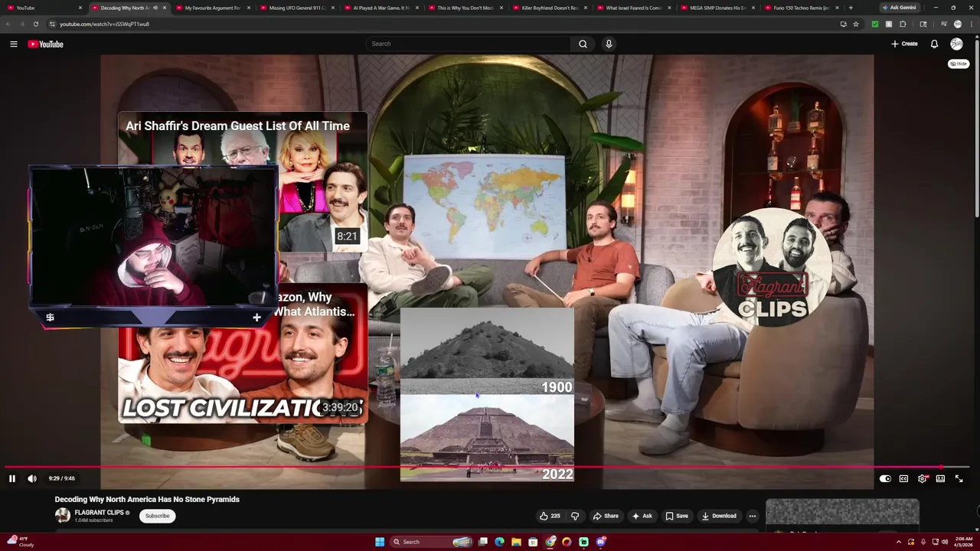Switch to AI Played A War Game tab
This screenshot has width=980, height=551.
pos(381,8)
